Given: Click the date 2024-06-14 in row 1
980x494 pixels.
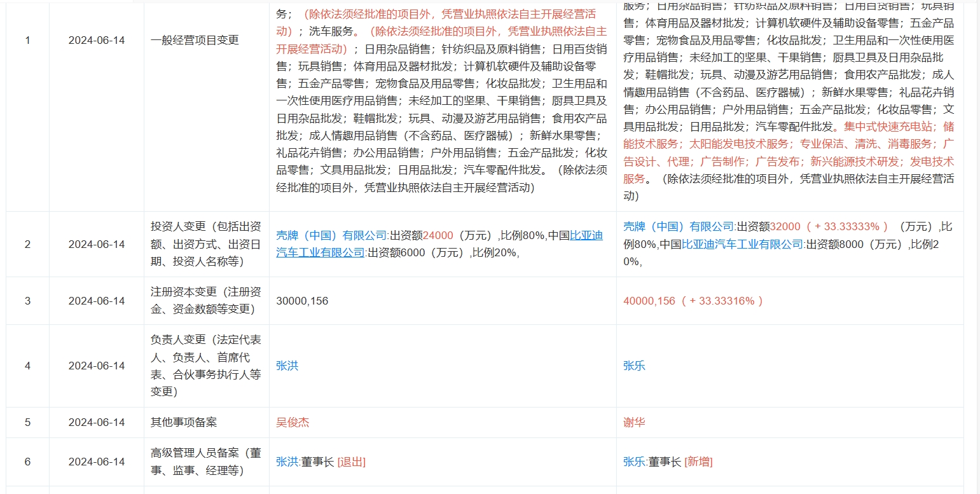Looking at the screenshot, I should tap(97, 40).
